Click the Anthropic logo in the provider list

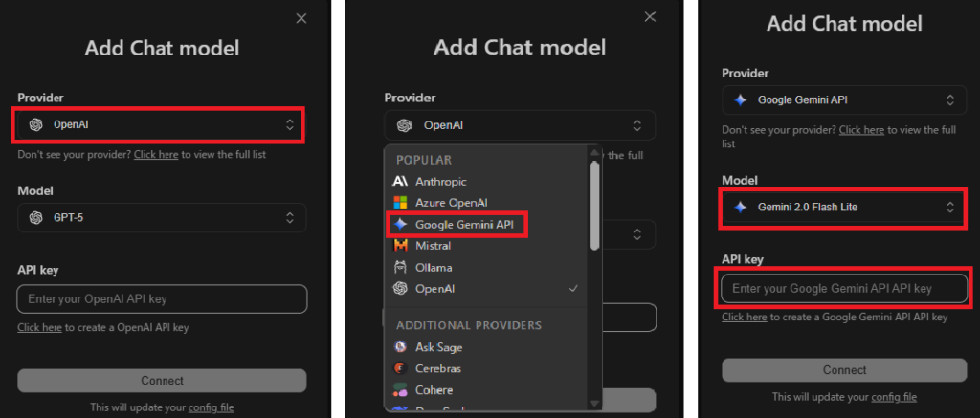pos(400,181)
